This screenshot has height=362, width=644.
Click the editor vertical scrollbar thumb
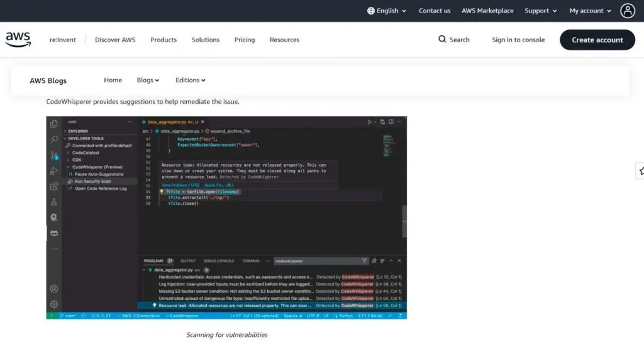[x=404, y=221]
